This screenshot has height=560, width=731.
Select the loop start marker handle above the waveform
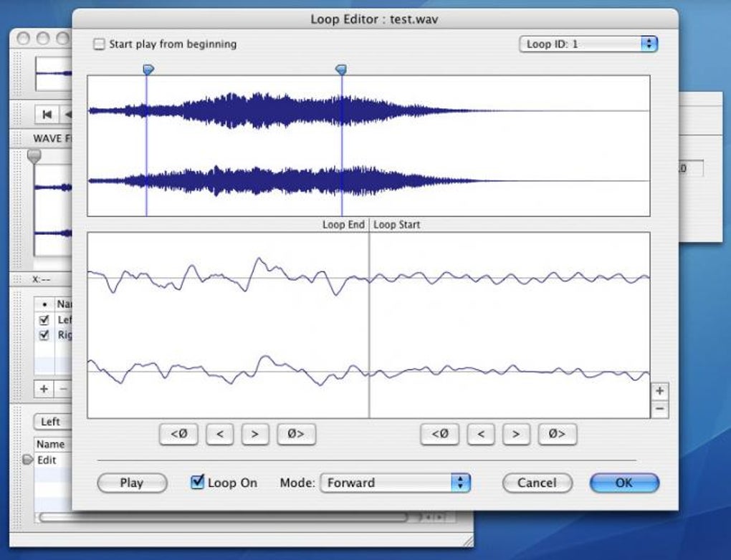pos(148,70)
